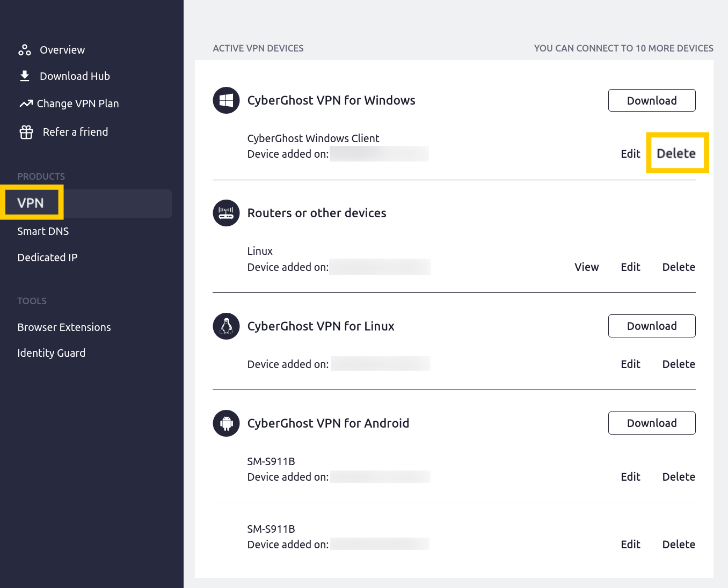Open Smart DNS product page
Viewport: 728px width, 588px height.
pos(43,231)
